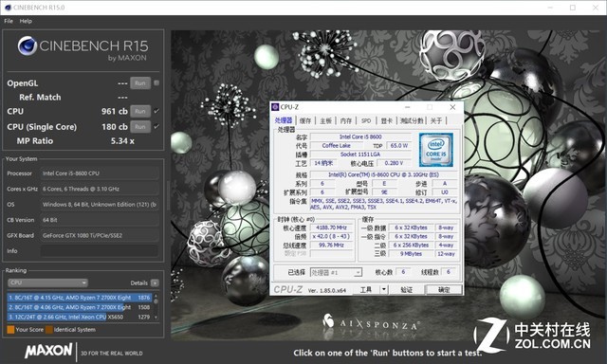Switch to the SPD tab in CPU-Z
Image resolution: width=607 pixels, height=364 pixels.
pos(366,120)
